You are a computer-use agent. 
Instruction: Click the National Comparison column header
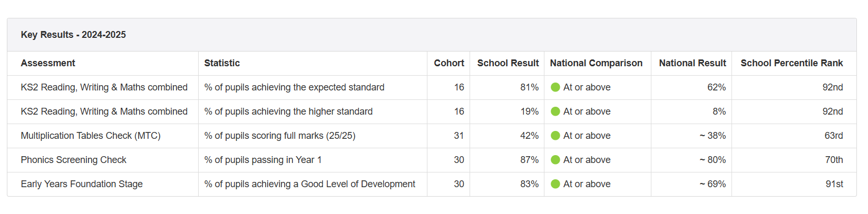[596, 63]
